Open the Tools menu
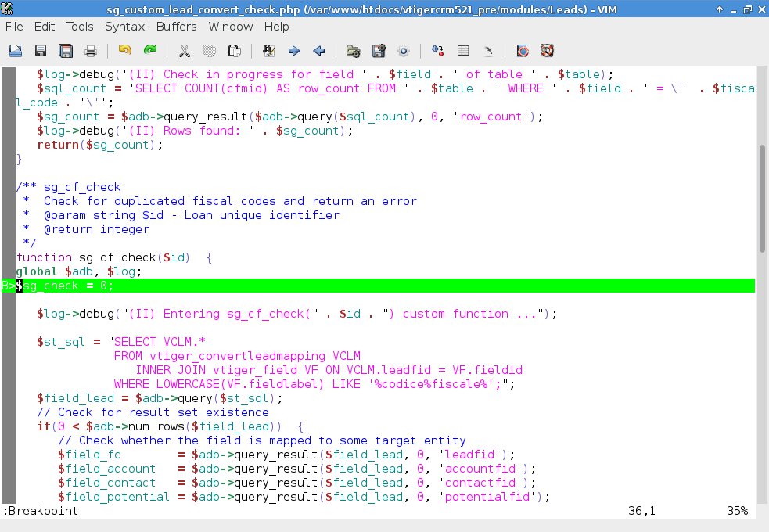The height and width of the screenshot is (532, 769). (x=80, y=26)
